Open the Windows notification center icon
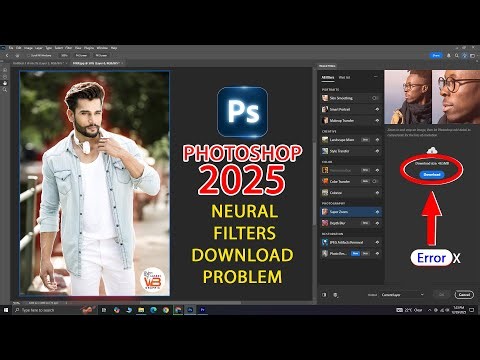This screenshot has width=480, height=360. (x=472, y=310)
